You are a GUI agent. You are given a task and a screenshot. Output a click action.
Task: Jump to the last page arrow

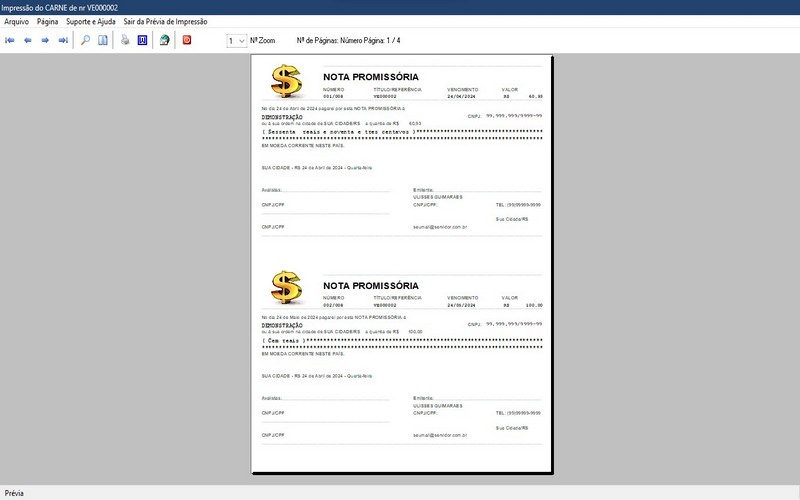[x=63, y=40]
